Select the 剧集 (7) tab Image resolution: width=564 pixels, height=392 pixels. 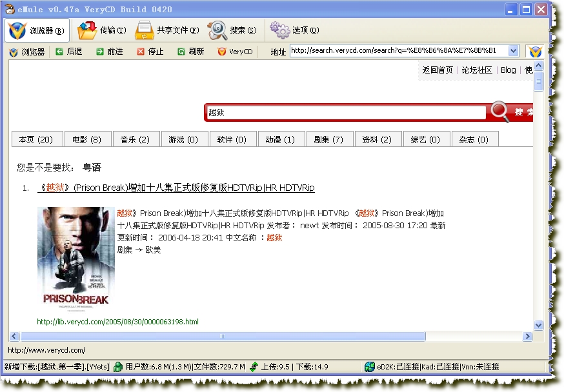coord(328,139)
